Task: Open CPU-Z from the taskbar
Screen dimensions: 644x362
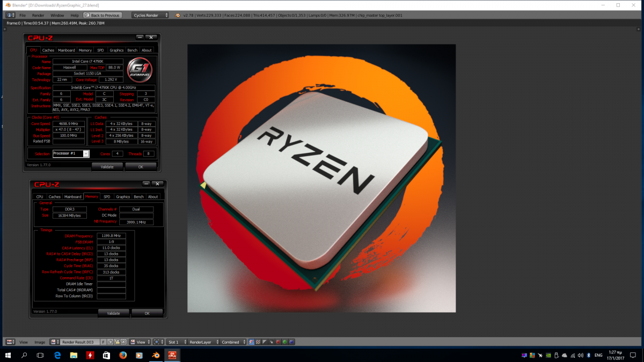Action: coord(172,355)
